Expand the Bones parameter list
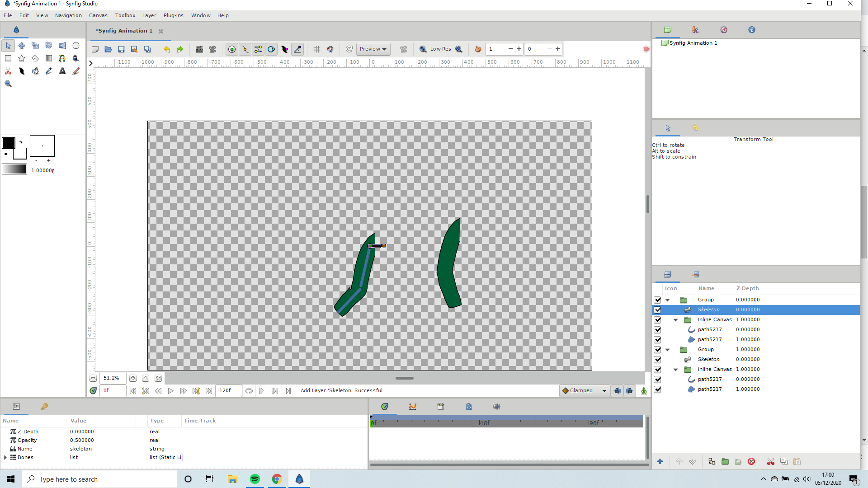Image resolution: width=868 pixels, height=488 pixels. point(5,457)
